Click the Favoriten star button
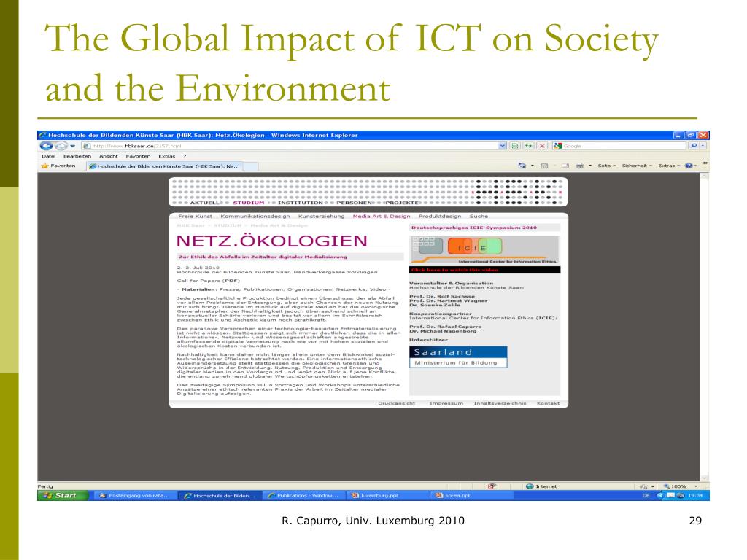Image resolution: width=747 pixels, height=560 pixels. [58, 166]
